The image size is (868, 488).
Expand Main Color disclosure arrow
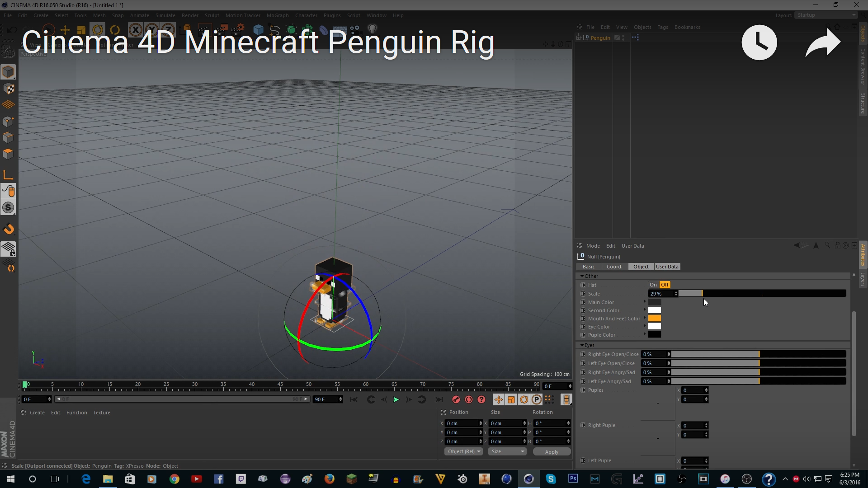pyautogui.click(x=645, y=301)
